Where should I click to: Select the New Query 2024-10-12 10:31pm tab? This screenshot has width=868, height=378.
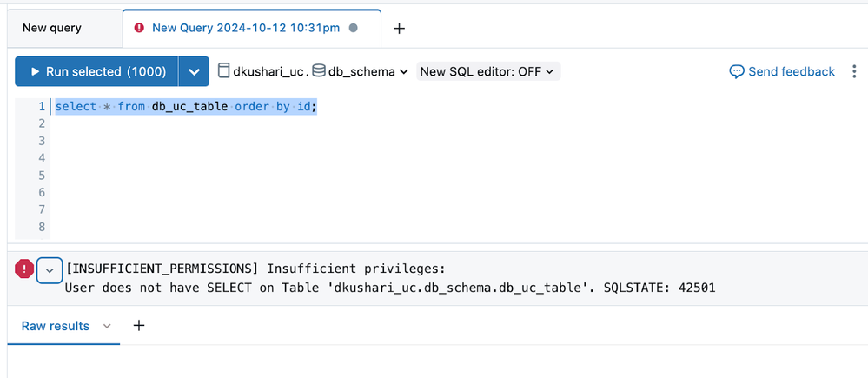pos(246,28)
